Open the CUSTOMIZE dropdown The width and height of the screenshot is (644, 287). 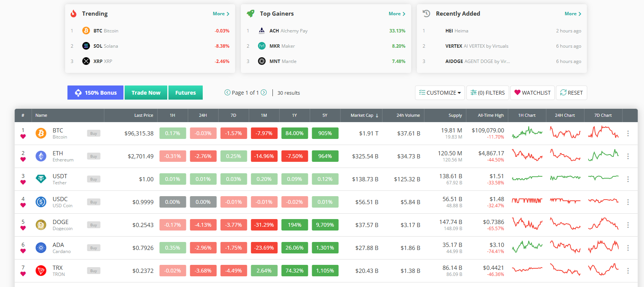440,93
